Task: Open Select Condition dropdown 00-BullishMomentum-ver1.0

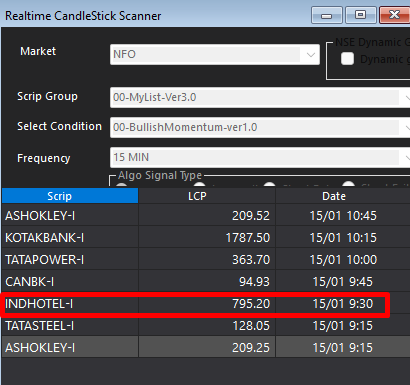Action: pyautogui.click(x=260, y=127)
